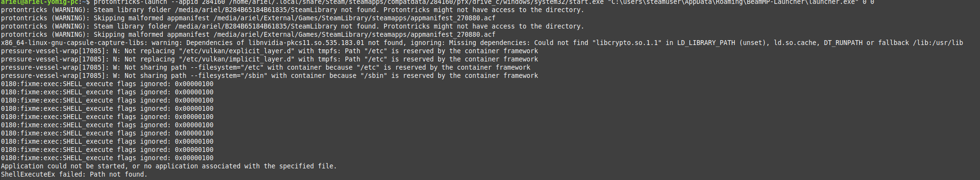Click "/etc/vulkan/implicit_layer.d" path
Screen dimensions: 980x180
pyautogui.click(x=237, y=60)
